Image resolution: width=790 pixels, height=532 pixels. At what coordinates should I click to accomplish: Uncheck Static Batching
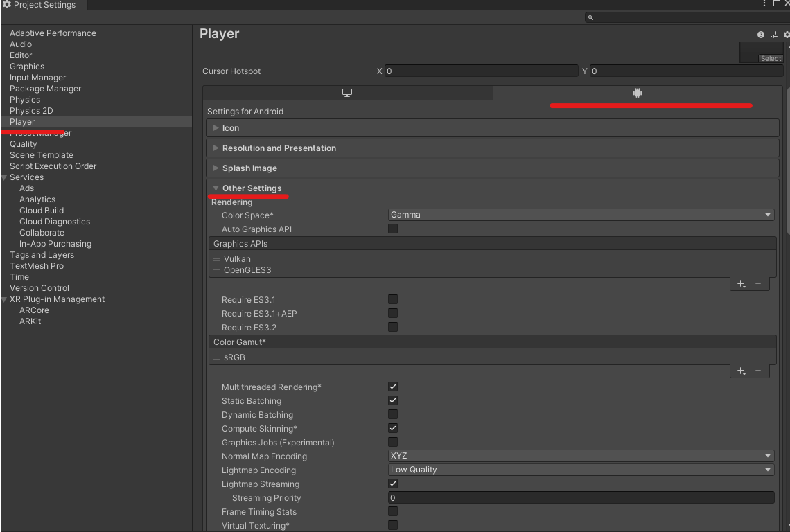(x=393, y=400)
